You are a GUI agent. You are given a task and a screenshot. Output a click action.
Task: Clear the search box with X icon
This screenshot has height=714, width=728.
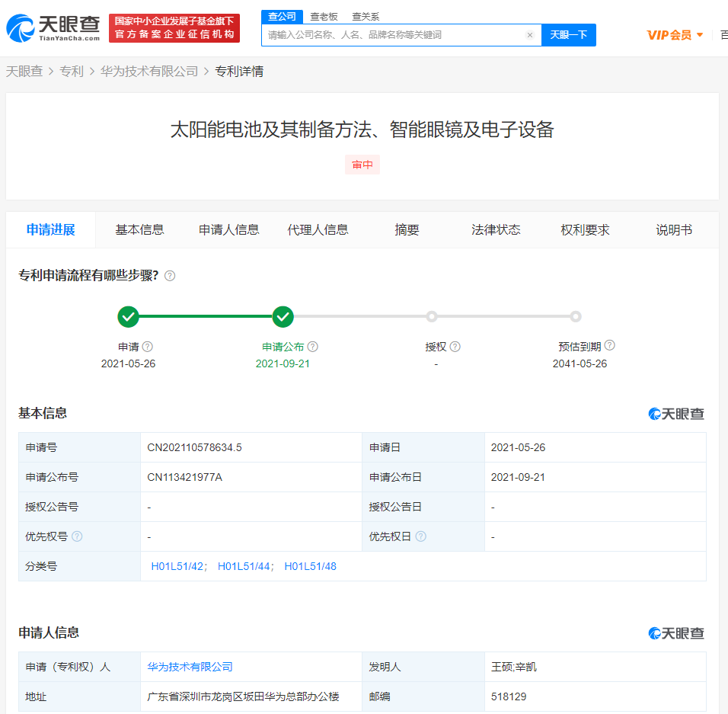[530, 35]
